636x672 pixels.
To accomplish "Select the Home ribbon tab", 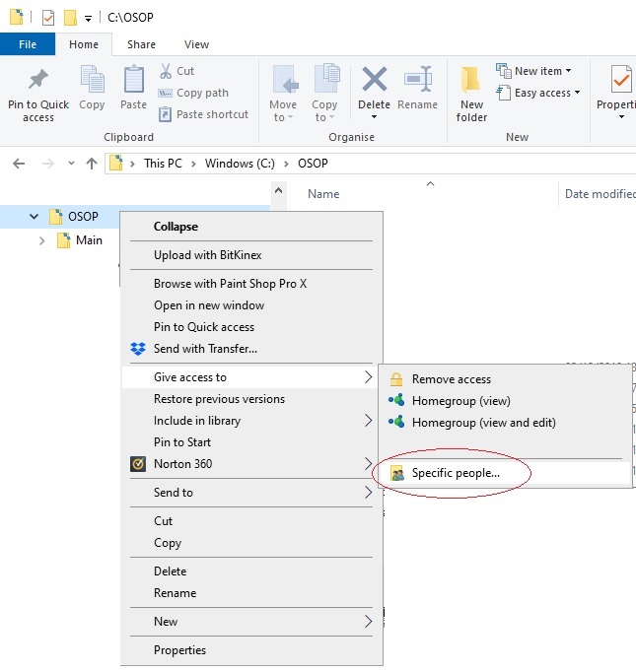I will pyautogui.click(x=84, y=44).
